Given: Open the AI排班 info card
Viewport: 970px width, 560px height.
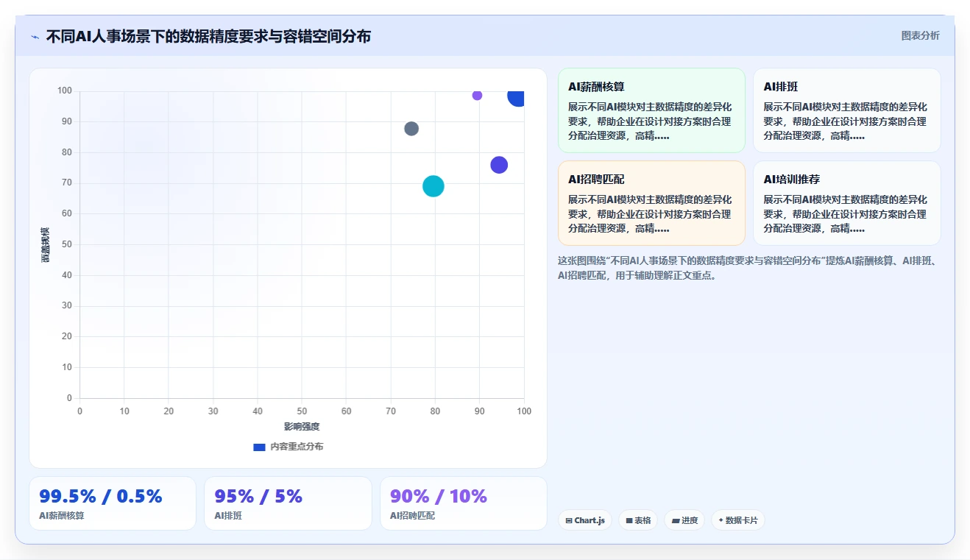Looking at the screenshot, I should click(846, 110).
